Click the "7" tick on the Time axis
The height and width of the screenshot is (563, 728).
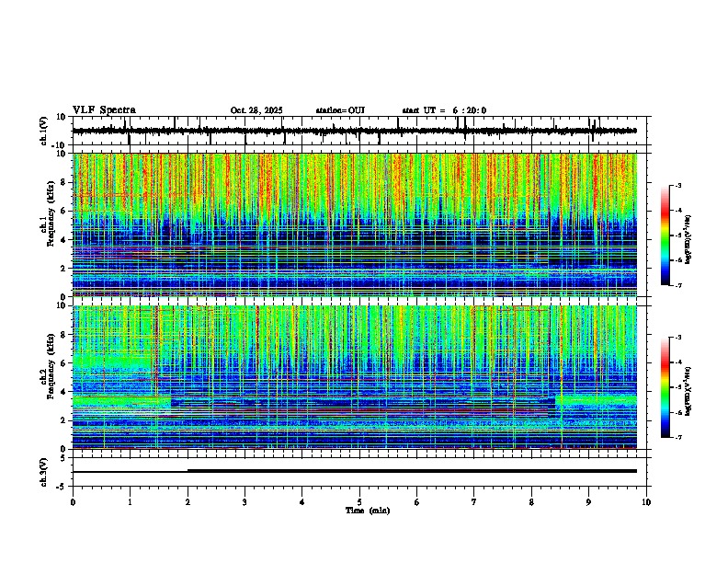[474, 502]
